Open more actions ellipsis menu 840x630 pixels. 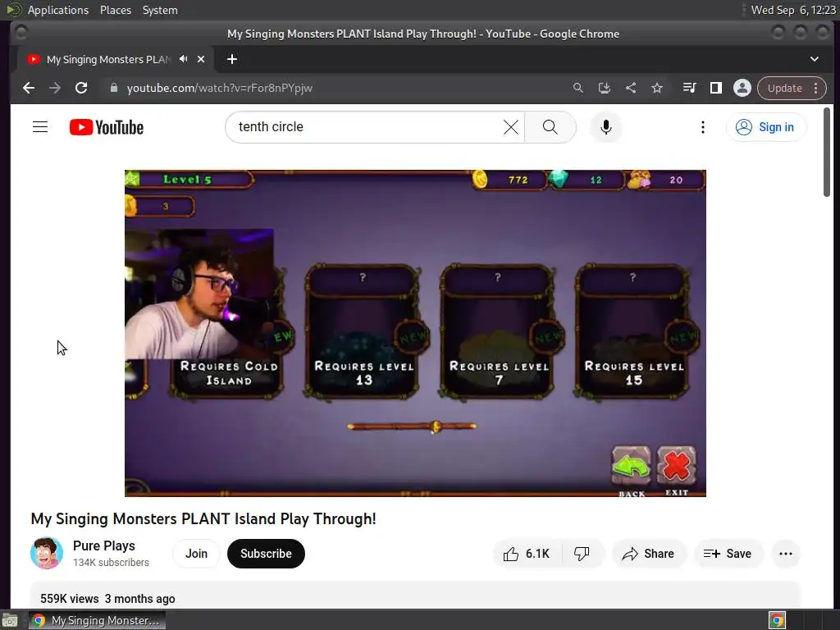[786, 554]
